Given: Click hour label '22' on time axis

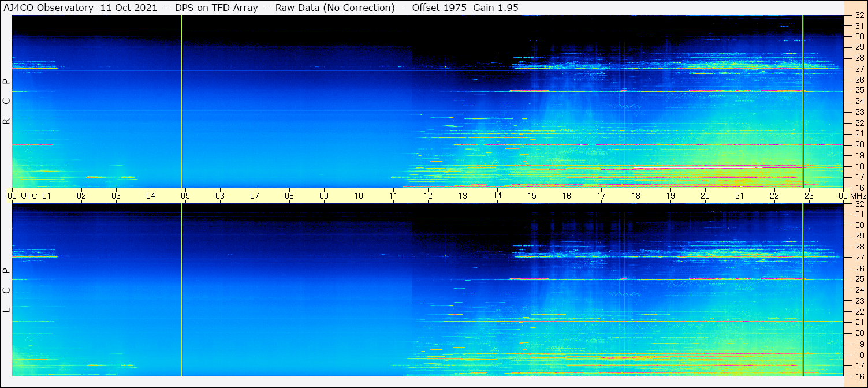Looking at the screenshot, I should [x=774, y=196].
